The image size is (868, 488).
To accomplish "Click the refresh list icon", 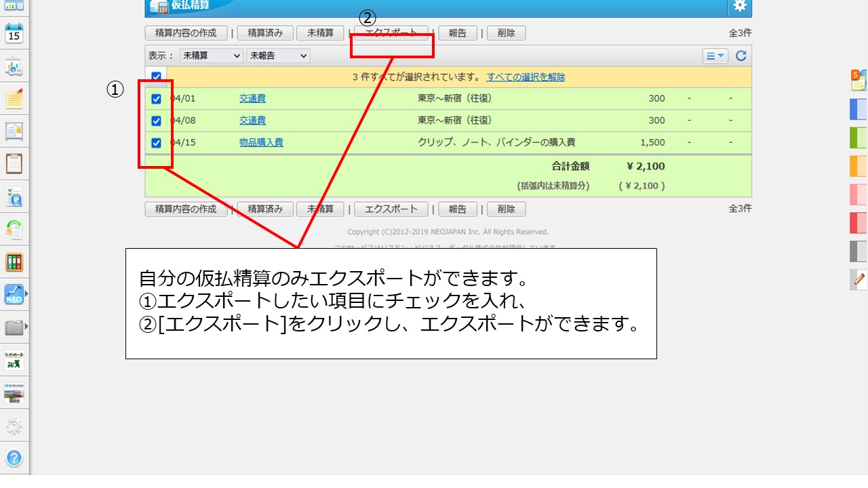I will (x=741, y=56).
